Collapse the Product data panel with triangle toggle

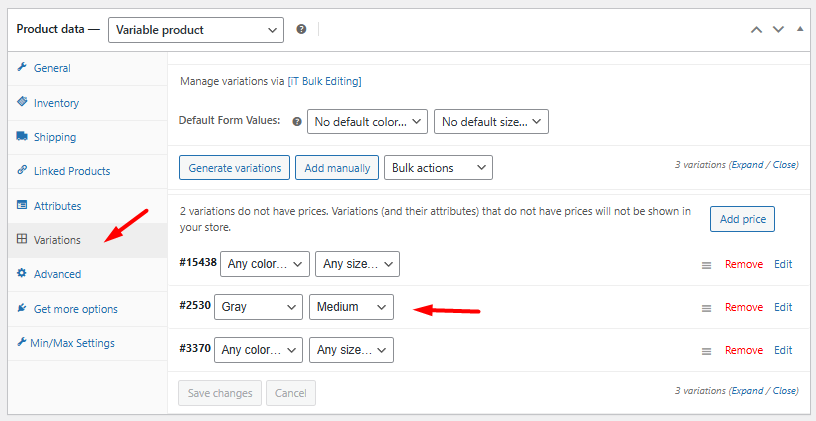pyautogui.click(x=799, y=30)
